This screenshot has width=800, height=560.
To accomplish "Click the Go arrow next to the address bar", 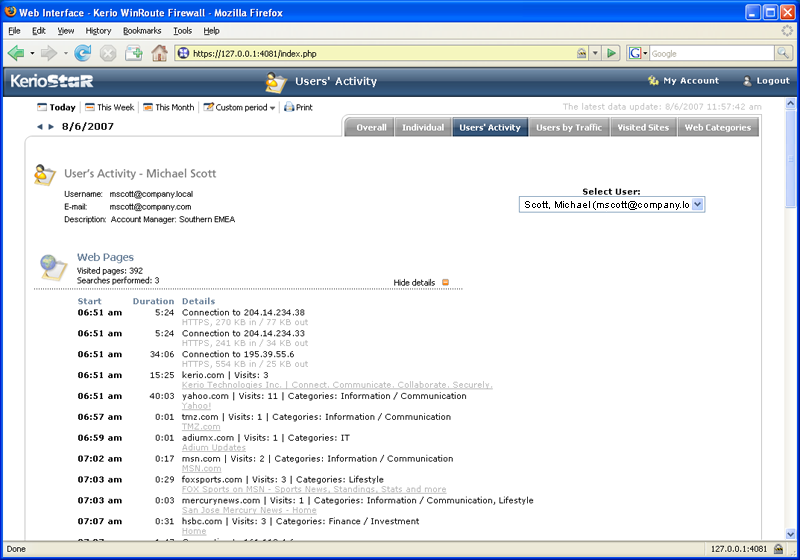I will [611, 53].
